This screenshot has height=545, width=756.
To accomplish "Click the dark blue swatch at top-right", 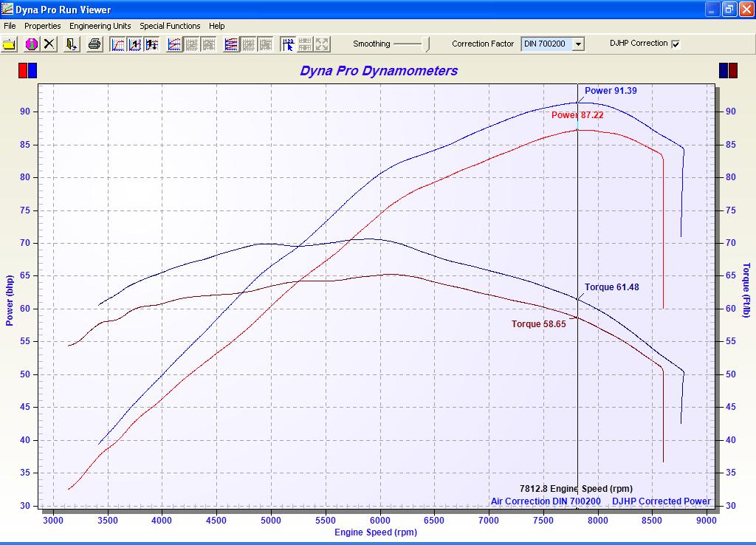I will point(724,71).
